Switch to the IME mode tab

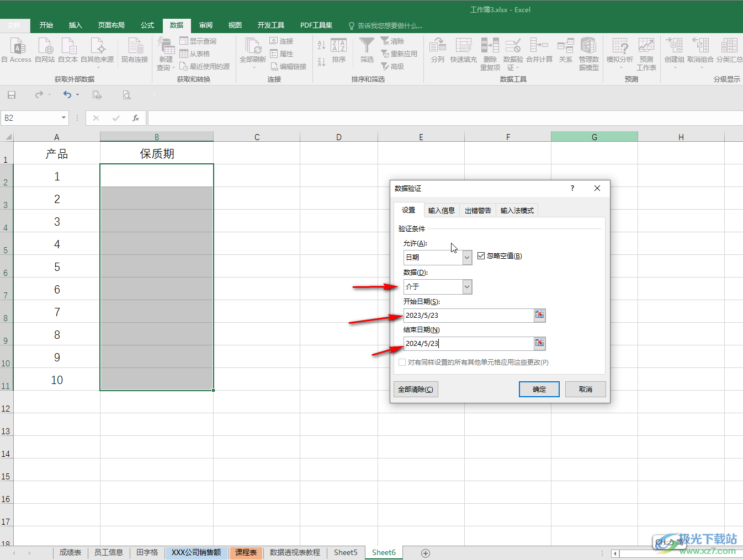[517, 210]
